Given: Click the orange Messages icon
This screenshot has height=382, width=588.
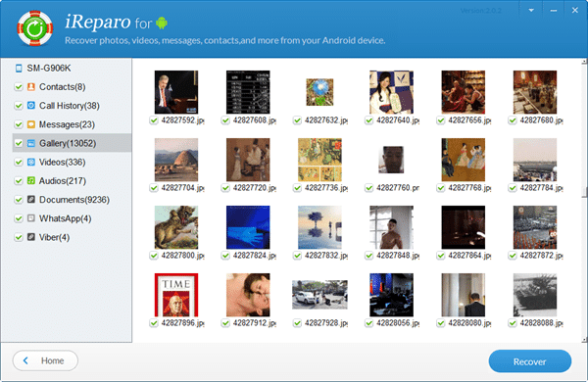Looking at the screenshot, I should click(x=31, y=124).
